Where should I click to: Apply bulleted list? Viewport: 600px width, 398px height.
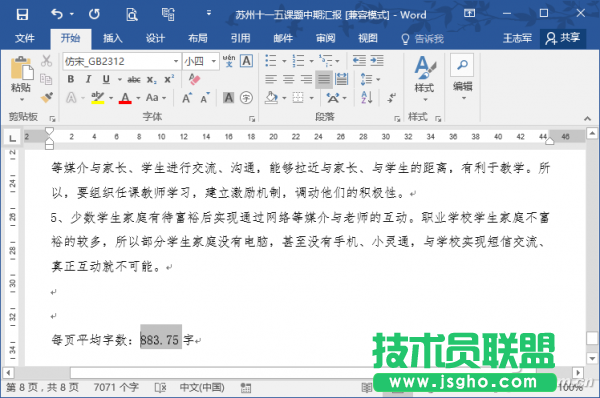tap(271, 60)
